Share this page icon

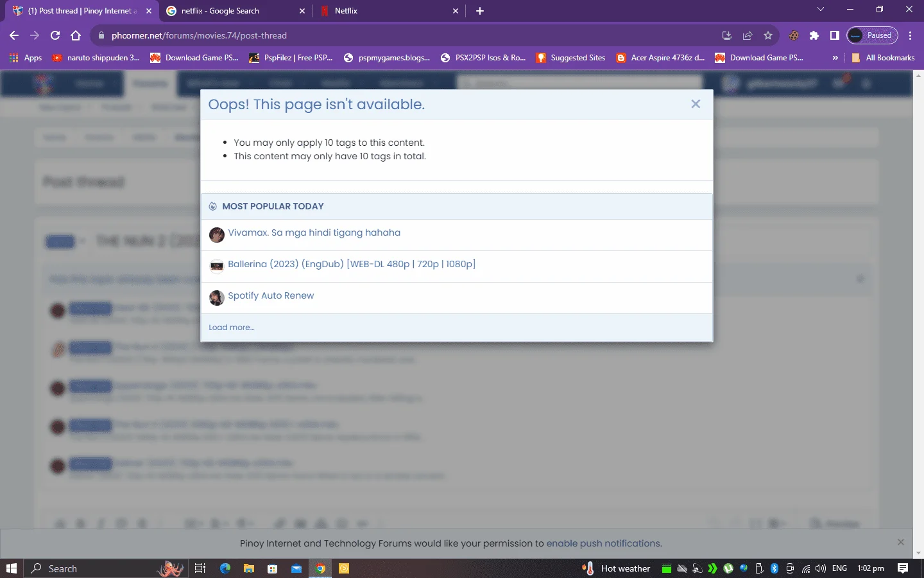tap(748, 35)
